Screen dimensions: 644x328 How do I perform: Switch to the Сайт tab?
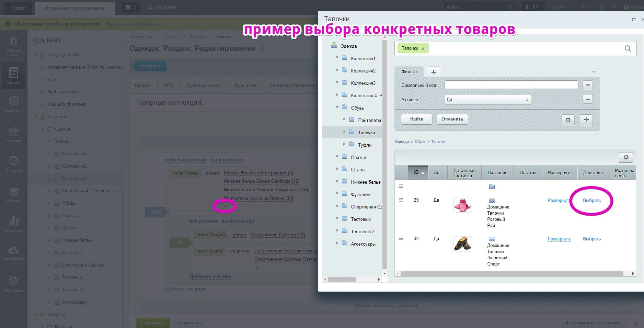click(x=18, y=8)
